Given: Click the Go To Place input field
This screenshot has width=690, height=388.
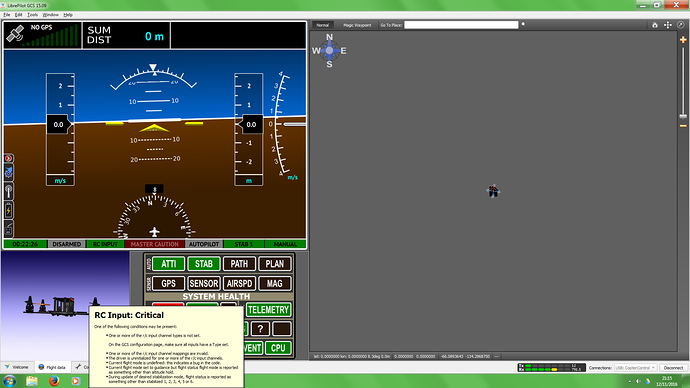Looking at the screenshot, I should [x=461, y=25].
